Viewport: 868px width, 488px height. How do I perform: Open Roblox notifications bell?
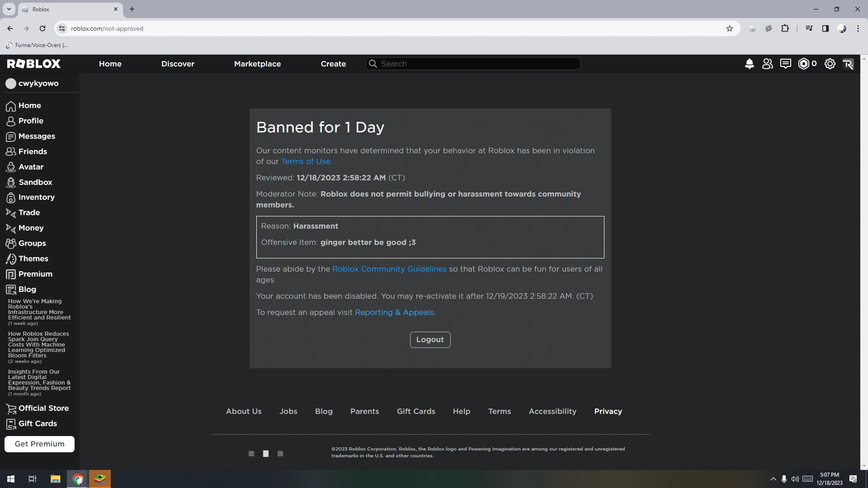750,64
